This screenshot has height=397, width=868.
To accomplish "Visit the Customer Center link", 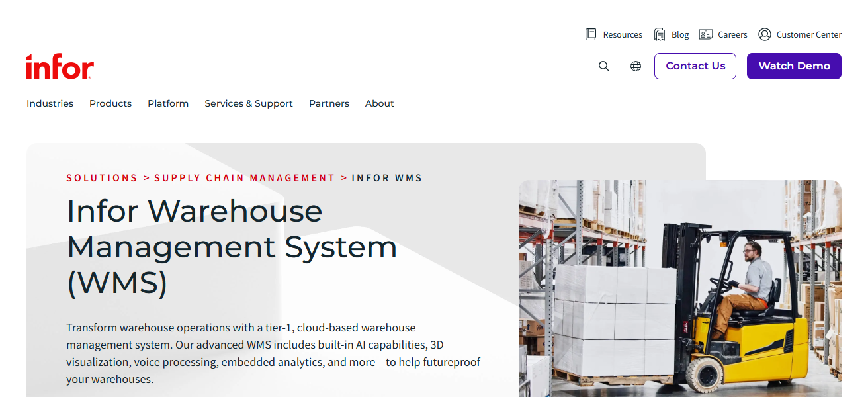I will (x=809, y=34).
